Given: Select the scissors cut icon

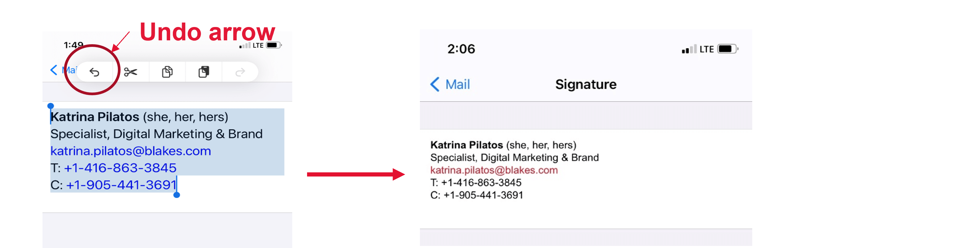Looking at the screenshot, I should (x=130, y=72).
